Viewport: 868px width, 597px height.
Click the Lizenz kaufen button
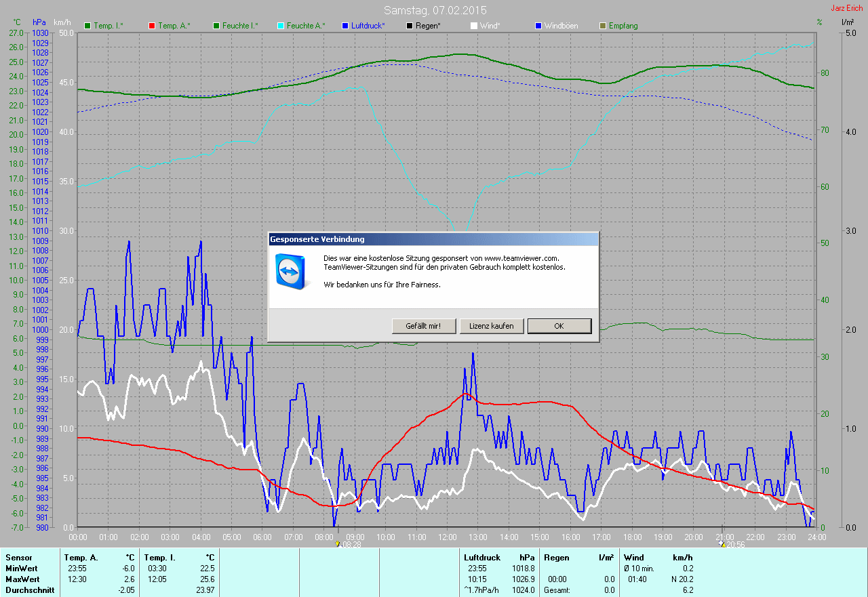492,326
